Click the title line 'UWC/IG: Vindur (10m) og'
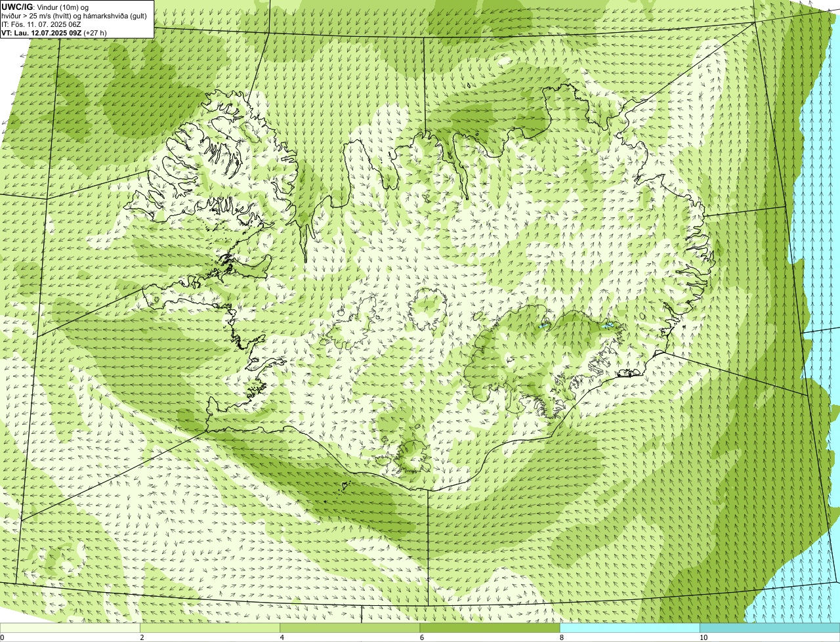Image resolution: width=840 pixels, height=642 pixels. pos(45,7)
